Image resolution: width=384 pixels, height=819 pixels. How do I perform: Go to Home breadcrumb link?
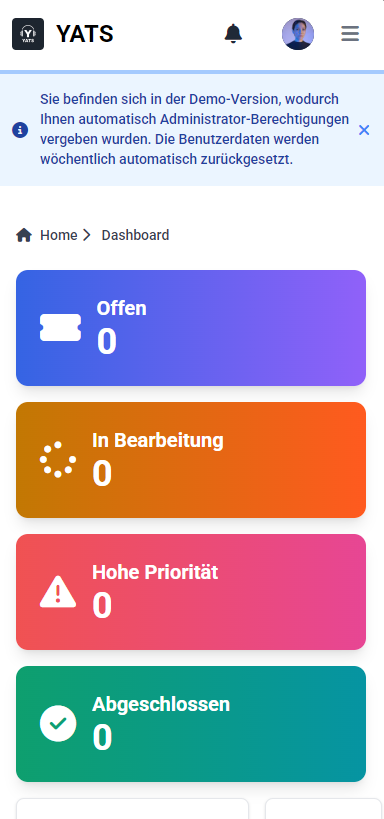(59, 236)
